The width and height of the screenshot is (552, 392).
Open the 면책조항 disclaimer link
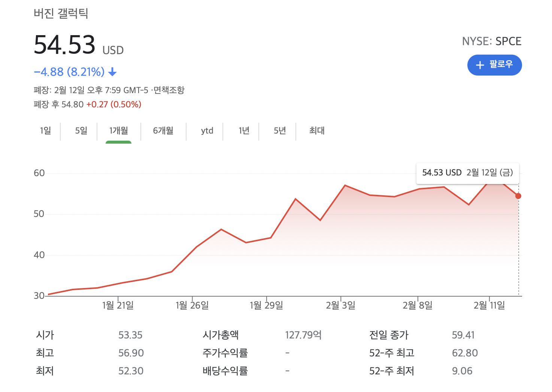[x=169, y=90]
